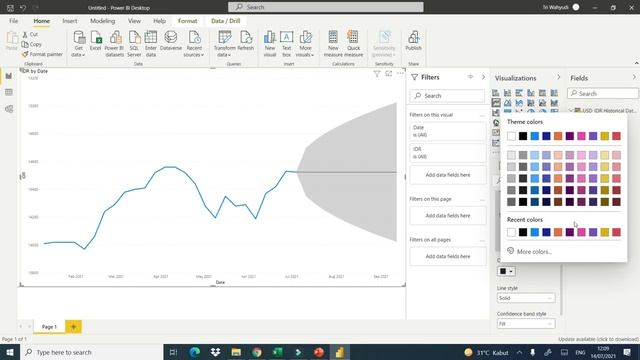Open Windows Start menu
The width and height of the screenshot is (640, 360).
point(10,352)
